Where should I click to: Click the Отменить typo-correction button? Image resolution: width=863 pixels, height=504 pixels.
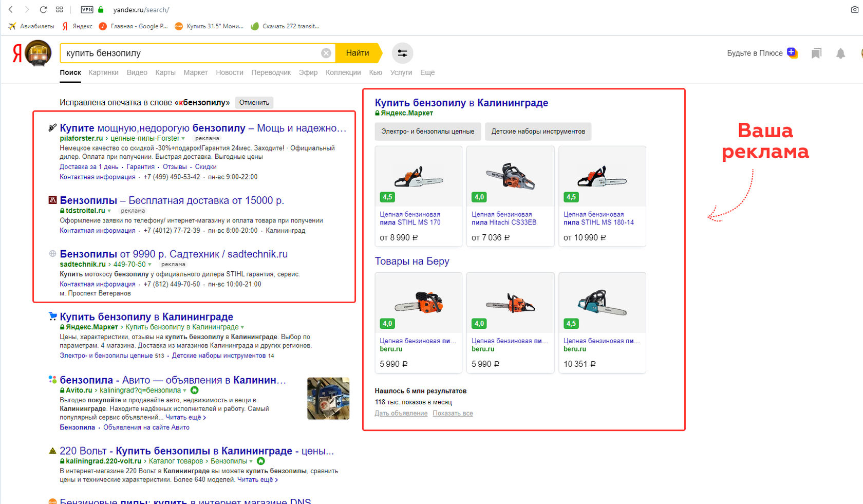[254, 102]
